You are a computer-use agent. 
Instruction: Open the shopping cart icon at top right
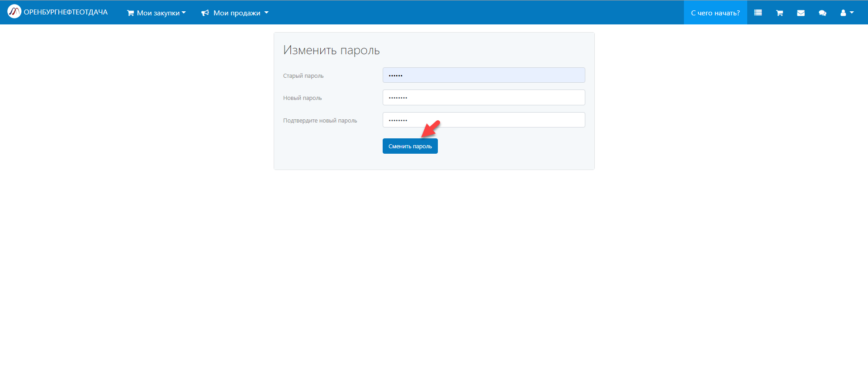click(779, 13)
